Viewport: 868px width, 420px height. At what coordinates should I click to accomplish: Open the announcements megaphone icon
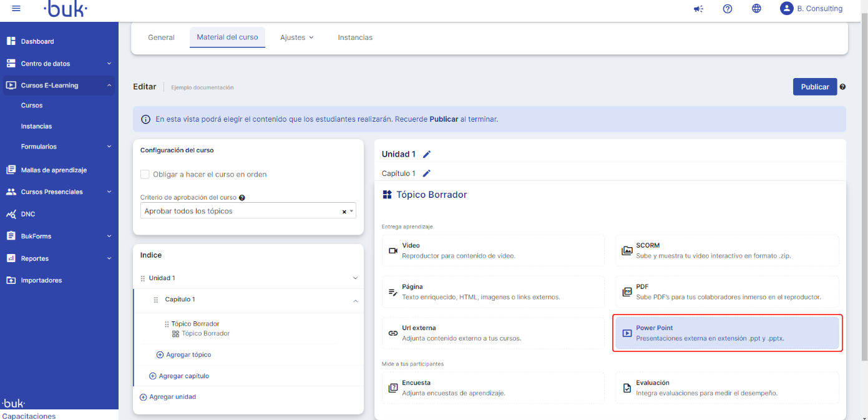[698, 9]
